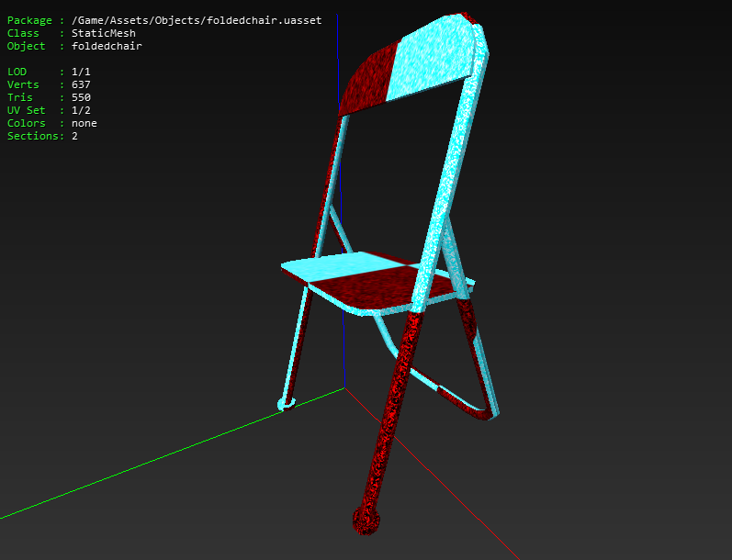Click the Sections label
This screenshot has height=560, width=732.
[33, 136]
